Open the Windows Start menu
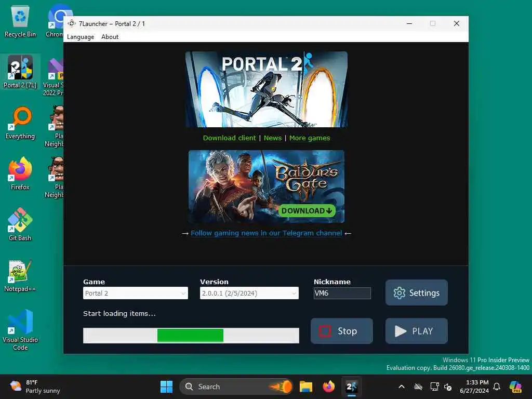 (x=166, y=387)
